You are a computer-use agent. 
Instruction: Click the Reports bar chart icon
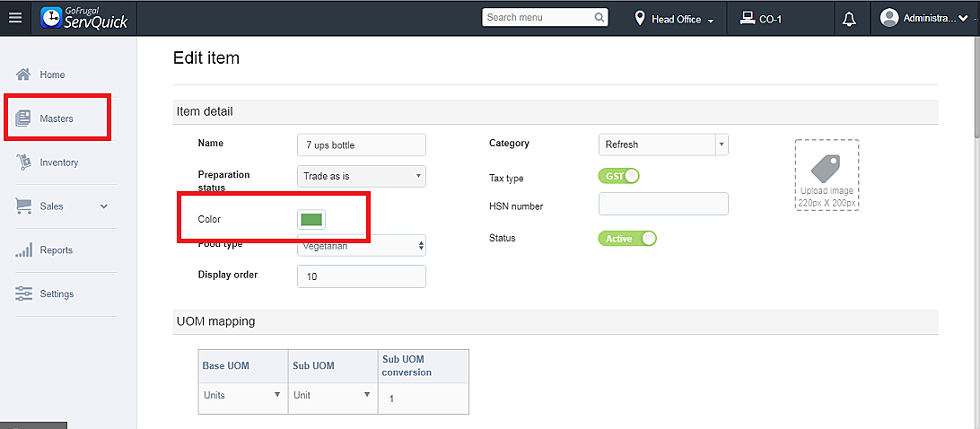click(24, 250)
